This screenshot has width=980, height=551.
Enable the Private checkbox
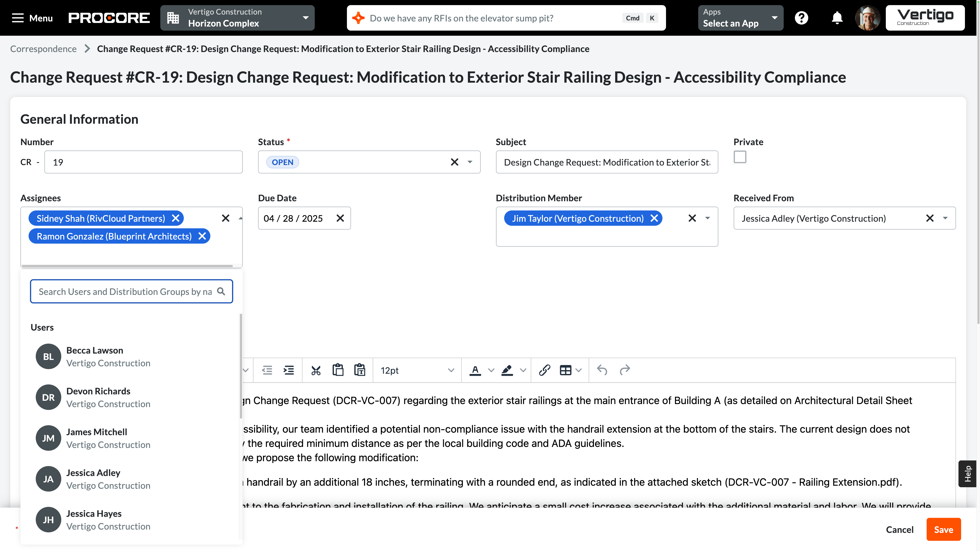[x=740, y=157]
